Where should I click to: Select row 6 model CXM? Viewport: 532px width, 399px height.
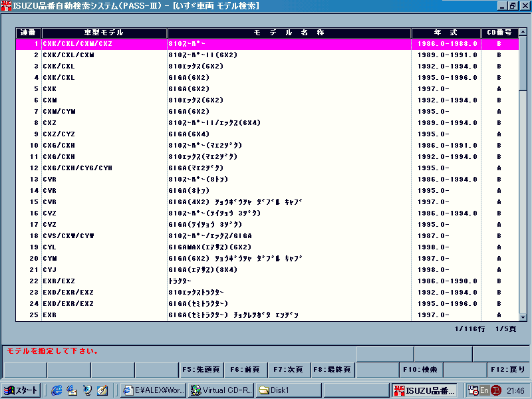coord(267,100)
